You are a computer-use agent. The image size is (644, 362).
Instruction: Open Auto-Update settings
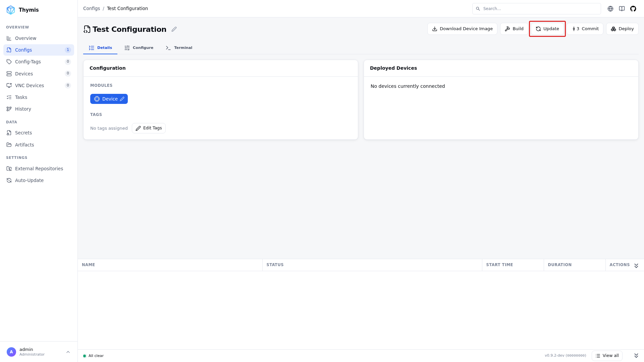(39, 180)
